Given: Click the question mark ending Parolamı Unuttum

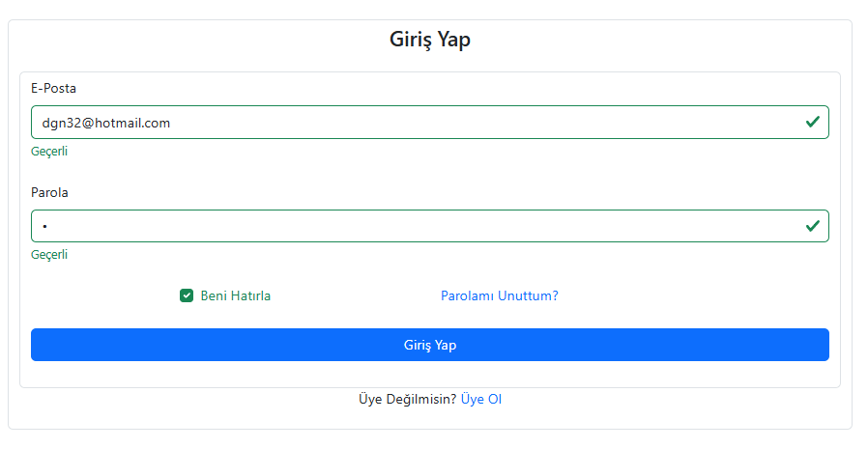Looking at the screenshot, I should tap(555, 295).
